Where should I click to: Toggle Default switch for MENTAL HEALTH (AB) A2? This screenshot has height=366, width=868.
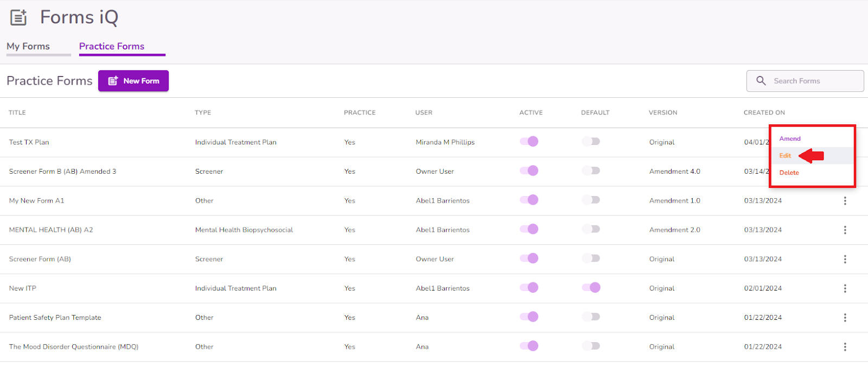(x=591, y=229)
